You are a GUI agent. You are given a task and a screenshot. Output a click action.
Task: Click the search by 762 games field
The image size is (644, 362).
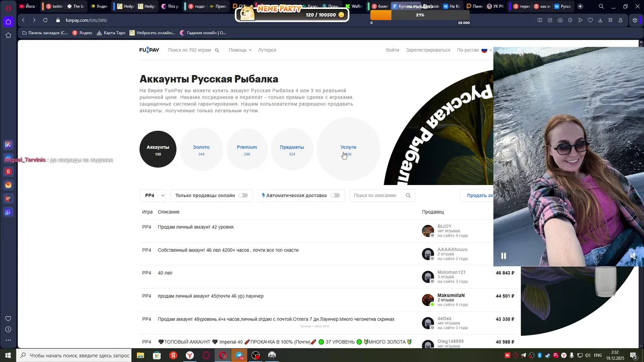193,50
